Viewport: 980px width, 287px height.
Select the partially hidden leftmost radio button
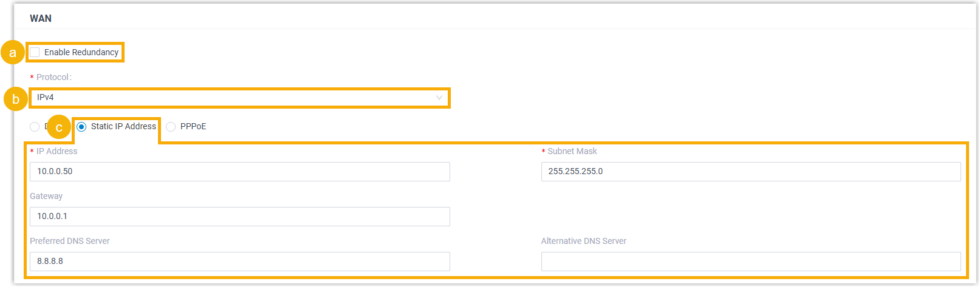35,127
